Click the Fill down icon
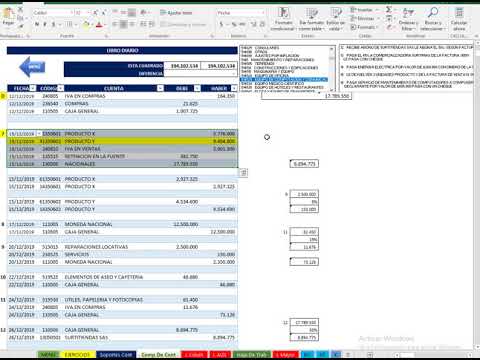480x360 pixels. [389, 18]
